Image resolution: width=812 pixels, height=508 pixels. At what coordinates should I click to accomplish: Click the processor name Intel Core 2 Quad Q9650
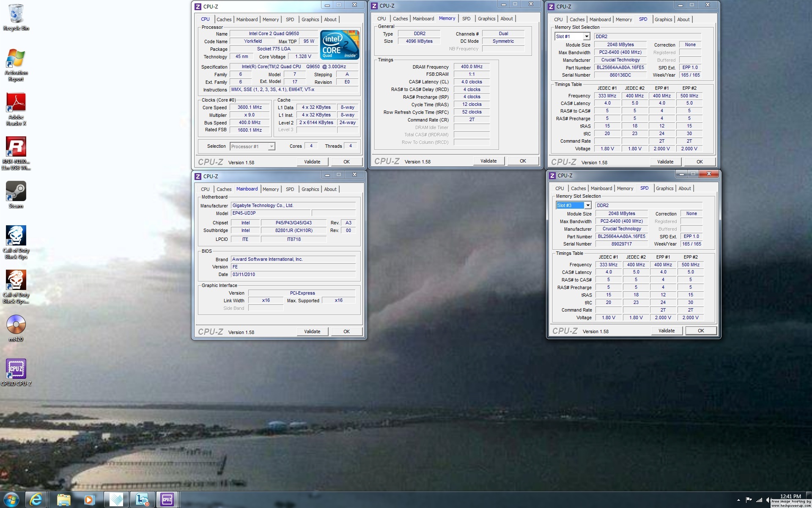274,34
